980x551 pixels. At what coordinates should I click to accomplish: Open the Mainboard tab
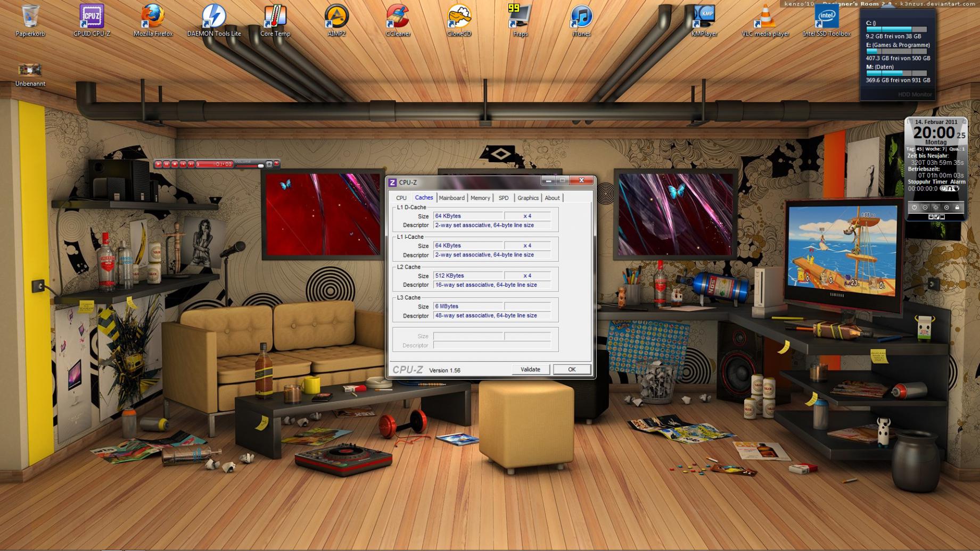[452, 198]
